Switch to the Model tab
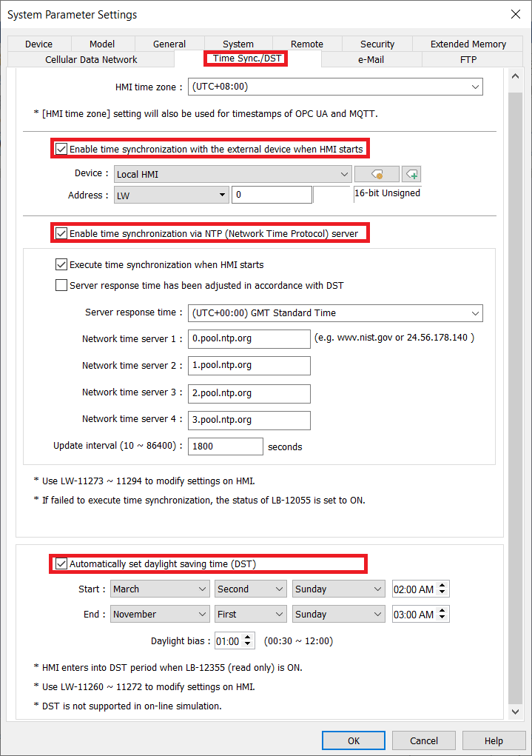 [x=102, y=44]
